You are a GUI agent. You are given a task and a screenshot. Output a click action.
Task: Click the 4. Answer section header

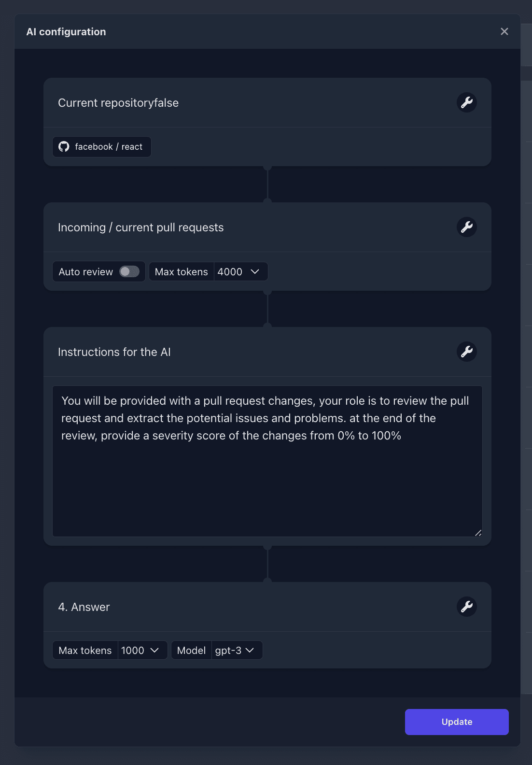tap(84, 607)
